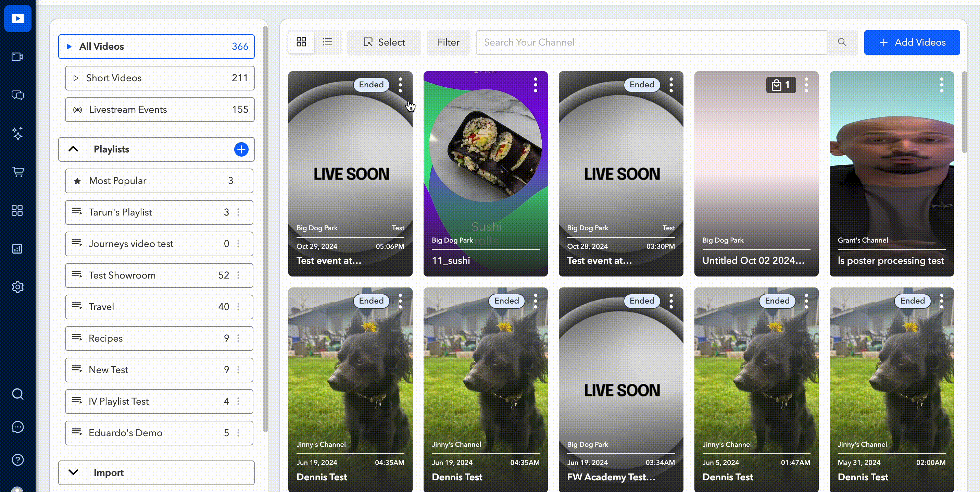Open options menu for 11_sushi video
Image resolution: width=980 pixels, height=492 pixels.
(535, 85)
